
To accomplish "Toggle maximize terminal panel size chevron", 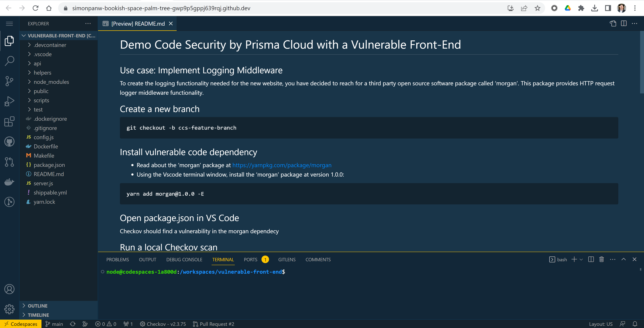I will [x=624, y=259].
